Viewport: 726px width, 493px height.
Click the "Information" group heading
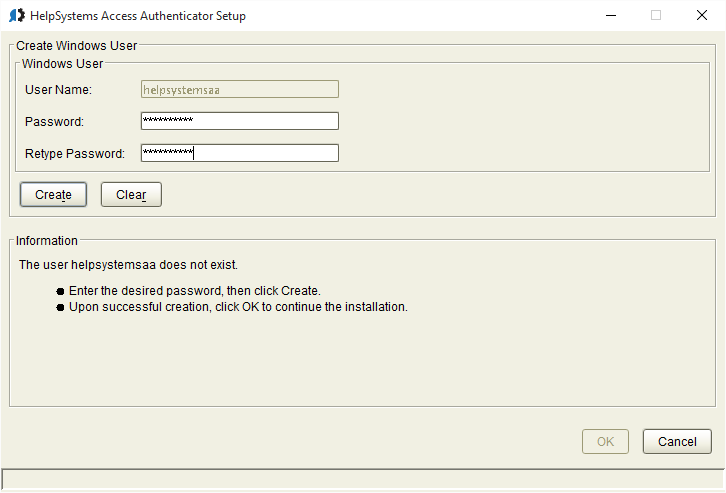coord(46,241)
